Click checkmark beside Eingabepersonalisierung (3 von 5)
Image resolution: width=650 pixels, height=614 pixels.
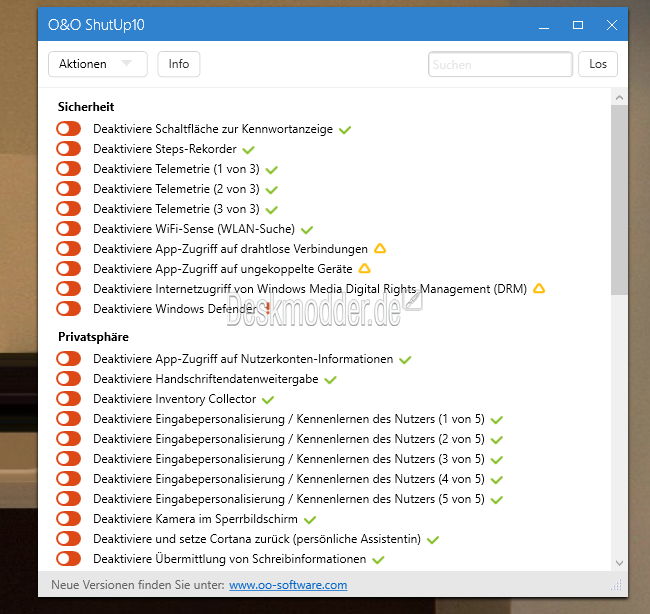pos(497,460)
